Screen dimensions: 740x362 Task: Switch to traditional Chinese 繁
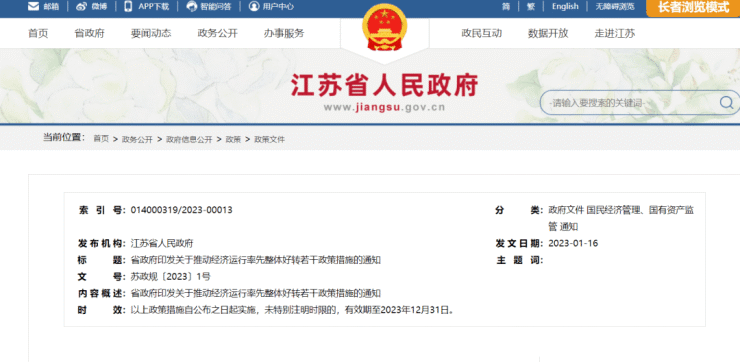(x=531, y=7)
